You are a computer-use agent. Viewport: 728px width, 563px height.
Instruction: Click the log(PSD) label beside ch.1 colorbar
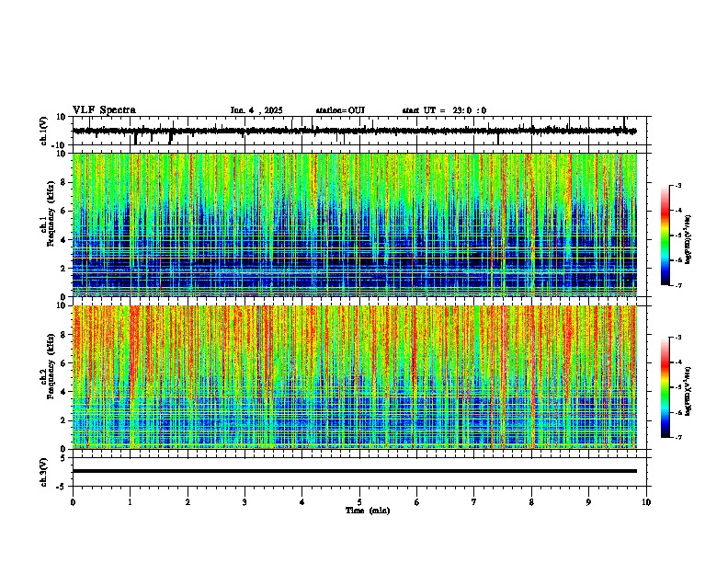point(688,239)
